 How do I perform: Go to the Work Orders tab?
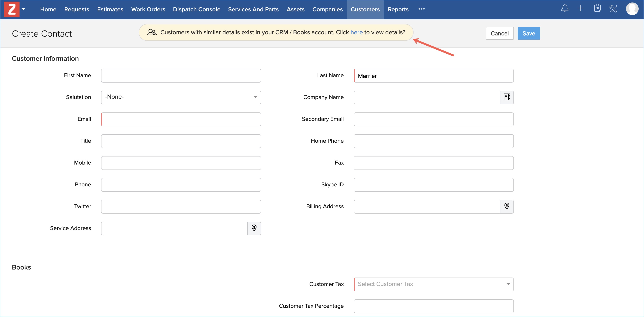pyautogui.click(x=148, y=10)
